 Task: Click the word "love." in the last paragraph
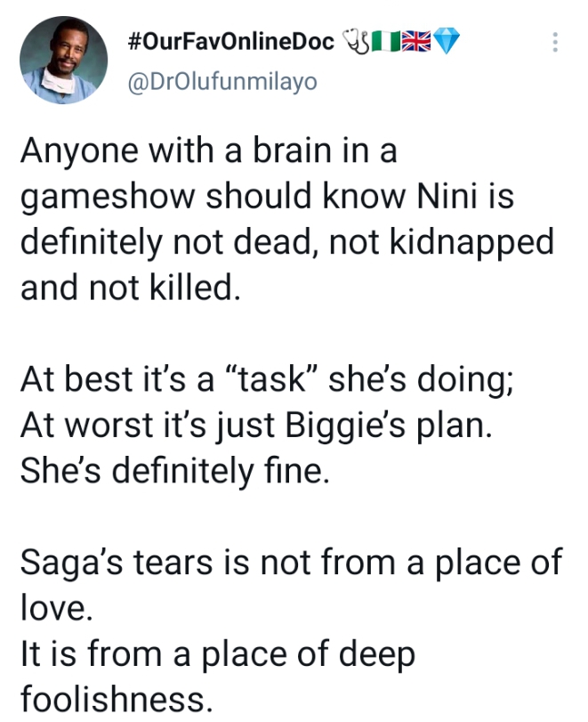53,608
